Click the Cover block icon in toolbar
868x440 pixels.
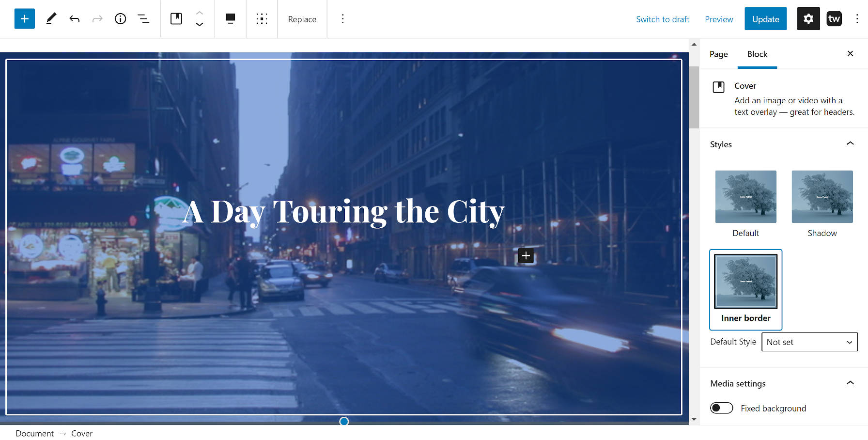tap(176, 18)
